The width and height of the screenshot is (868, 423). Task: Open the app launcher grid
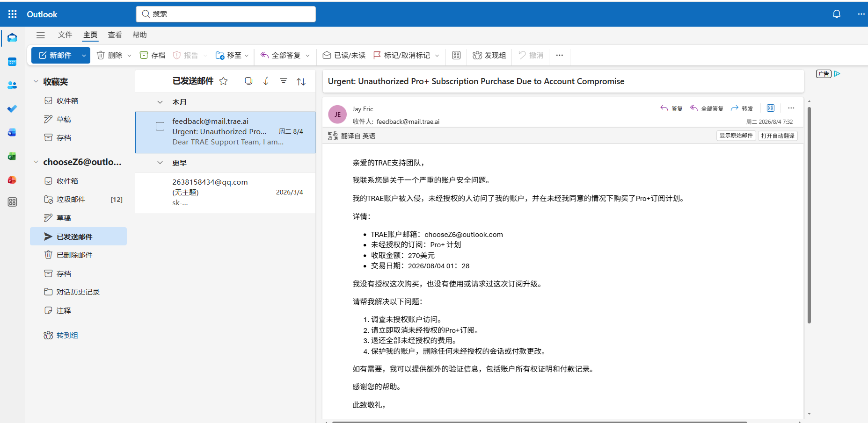tap(13, 14)
